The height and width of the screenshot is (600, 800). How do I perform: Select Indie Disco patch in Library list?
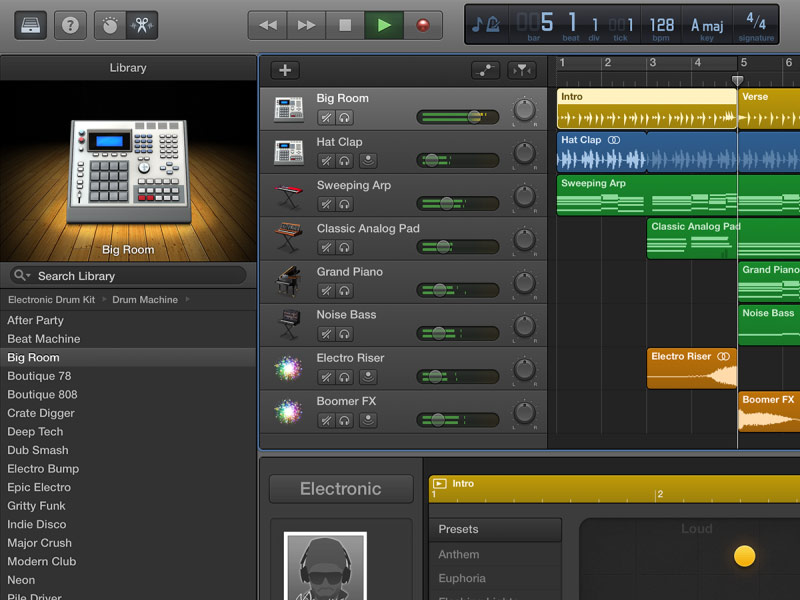click(128, 524)
